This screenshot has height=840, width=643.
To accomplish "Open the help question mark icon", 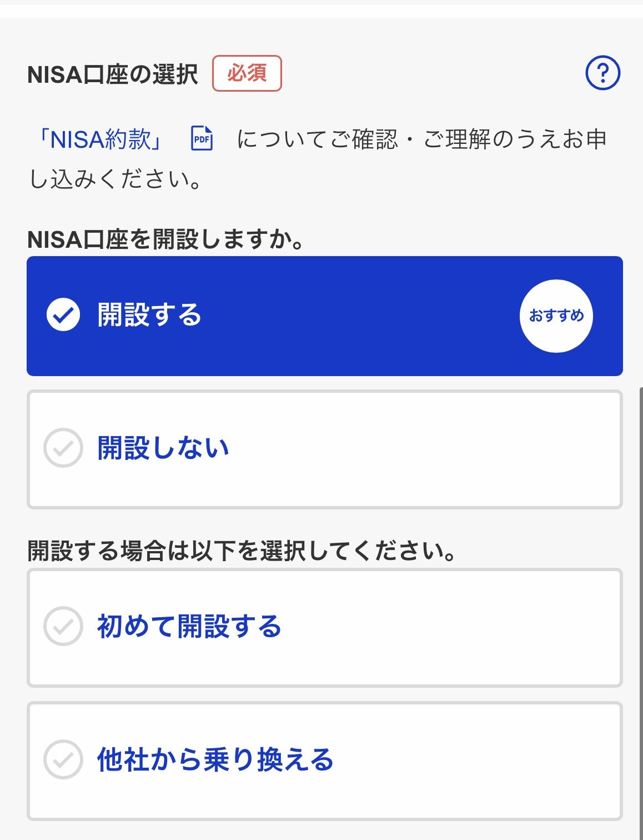I will (x=602, y=73).
